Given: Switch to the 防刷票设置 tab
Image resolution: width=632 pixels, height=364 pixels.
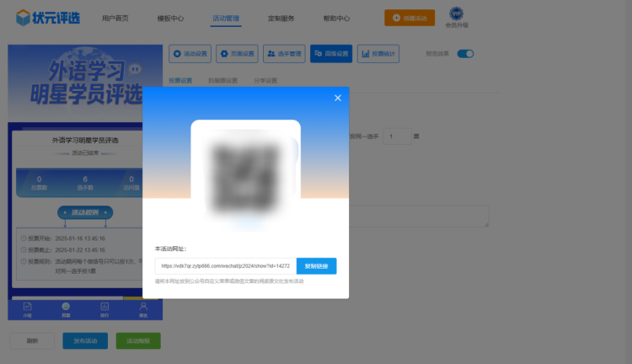Looking at the screenshot, I should [x=223, y=81].
